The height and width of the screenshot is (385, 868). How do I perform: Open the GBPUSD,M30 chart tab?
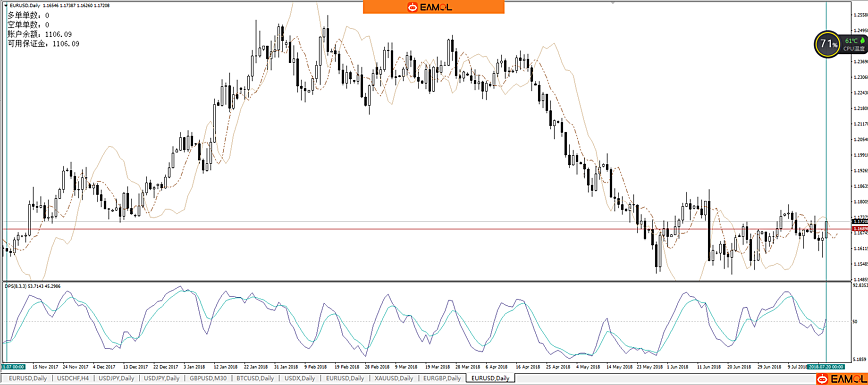tap(208, 378)
